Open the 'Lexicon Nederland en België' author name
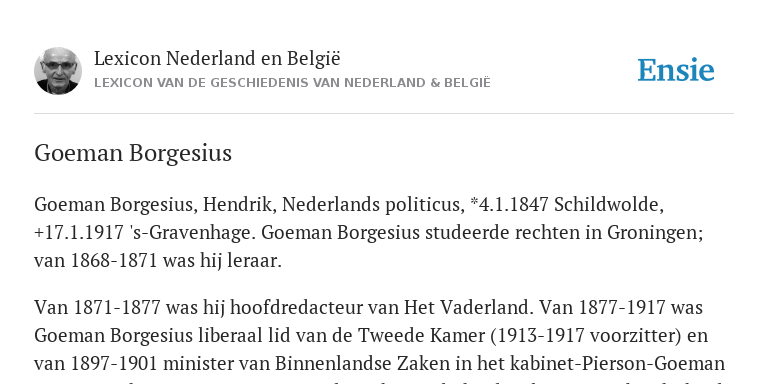The height and width of the screenshot is (384, 768). [x=217, y=58]
